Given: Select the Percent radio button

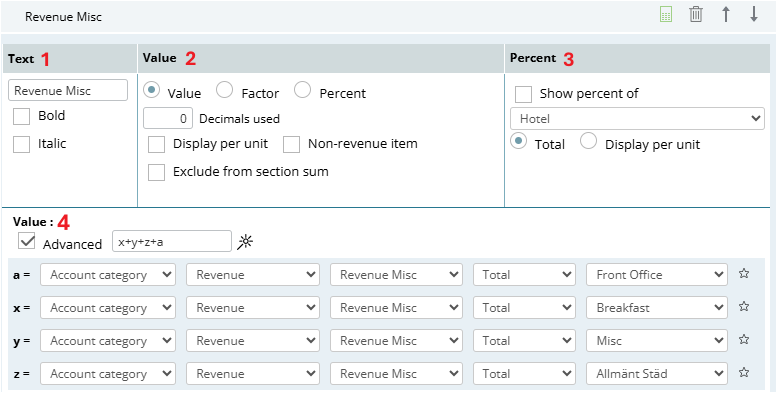Looking at the screenshot, I should [302, 90].
